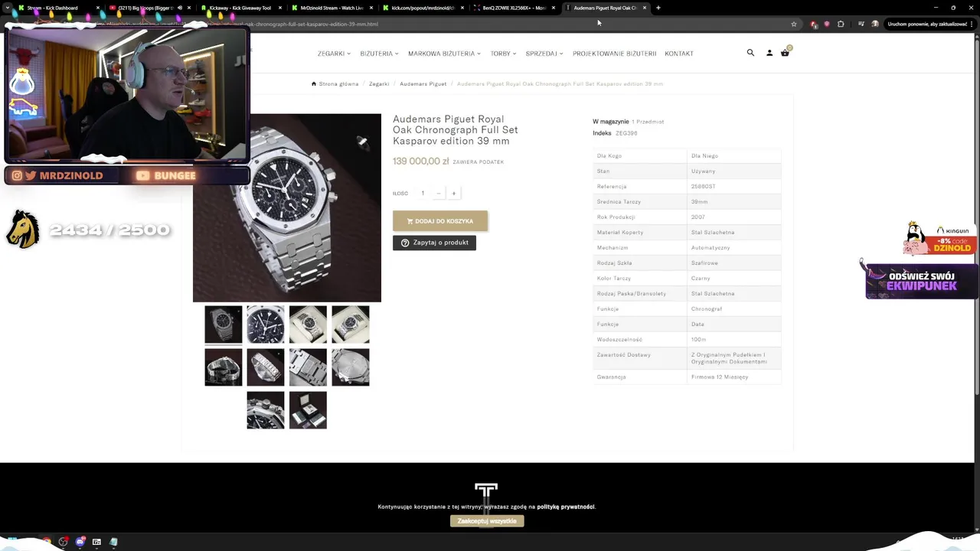The width and height of the screenshot is (980, 551).
Task: Select the dial close-up thumbnail
Action: (x=266, y=324)
